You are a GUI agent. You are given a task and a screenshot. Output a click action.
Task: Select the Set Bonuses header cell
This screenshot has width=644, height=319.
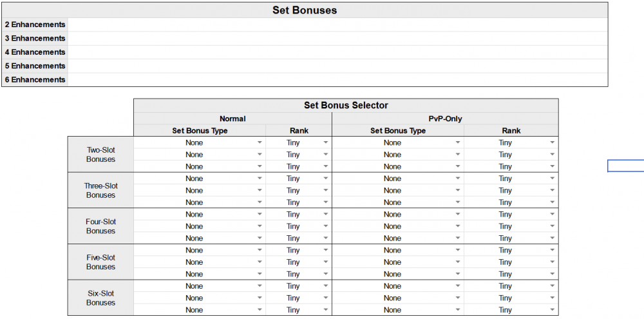[x=305, y=10]
